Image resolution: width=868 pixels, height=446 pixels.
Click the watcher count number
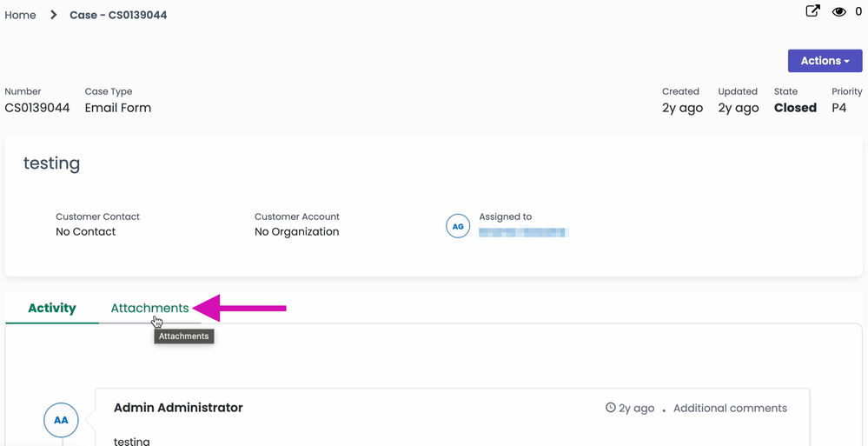(x=858, y=12)
